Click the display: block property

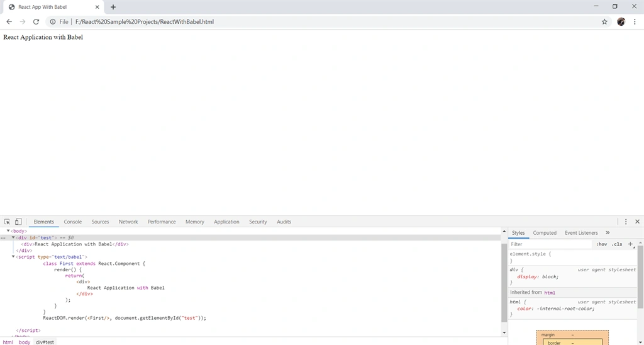pos(538,277)
